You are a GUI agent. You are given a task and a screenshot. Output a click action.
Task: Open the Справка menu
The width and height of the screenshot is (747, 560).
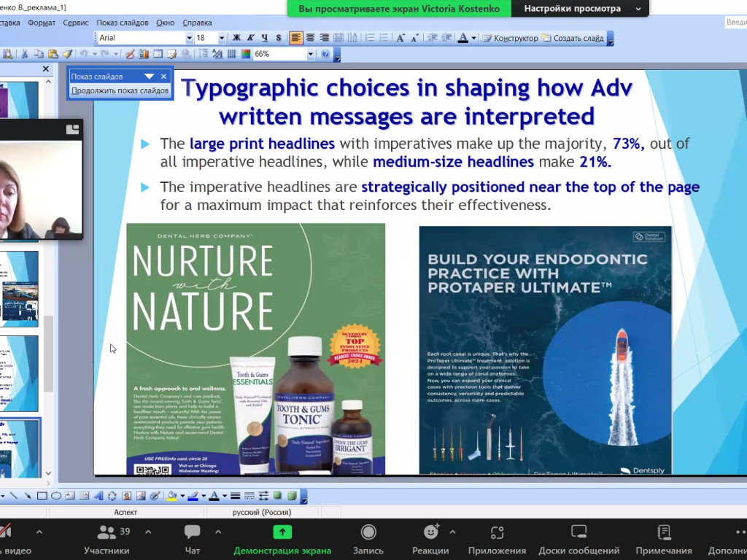[x=197, y=23]
